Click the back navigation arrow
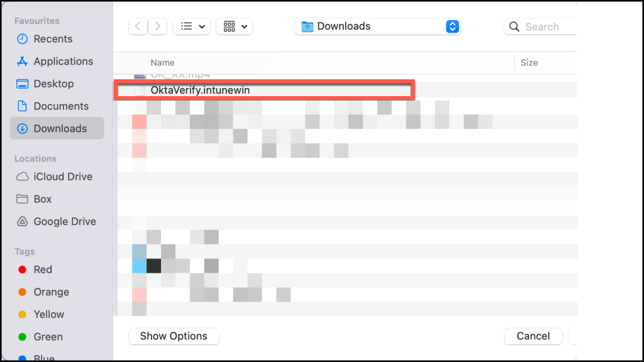 138,26
